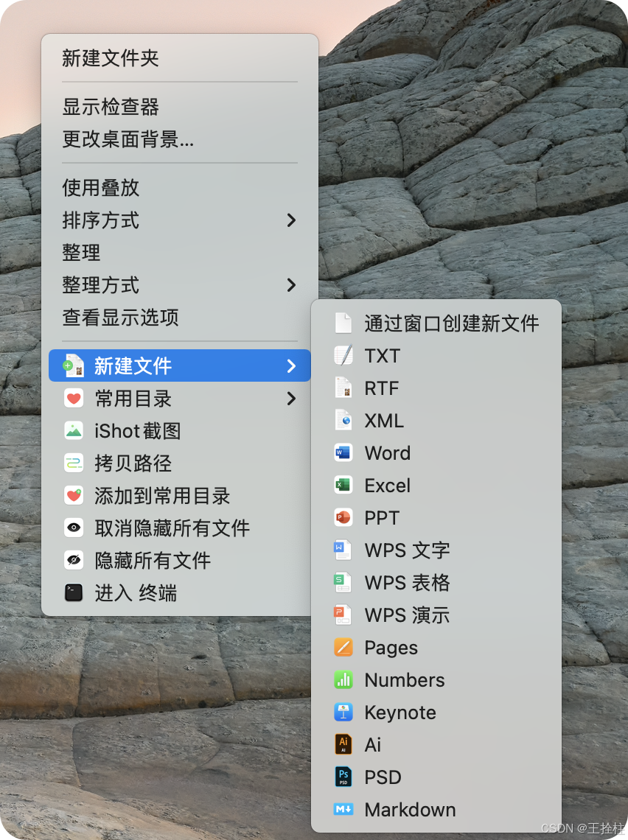
Task: Click the 拷贝路径 text label
Action: pyautogui.click(x=133, y=463)
